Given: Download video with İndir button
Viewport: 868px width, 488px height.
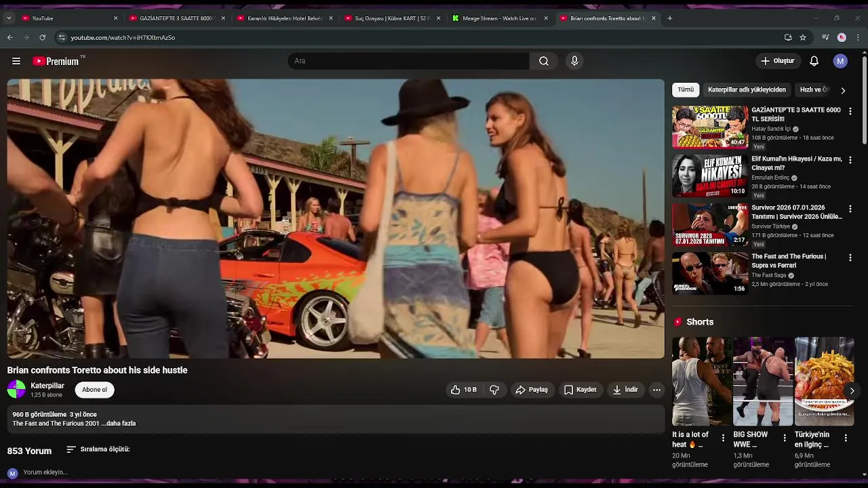Looking at the screenshot, I should tap(625, 390).
